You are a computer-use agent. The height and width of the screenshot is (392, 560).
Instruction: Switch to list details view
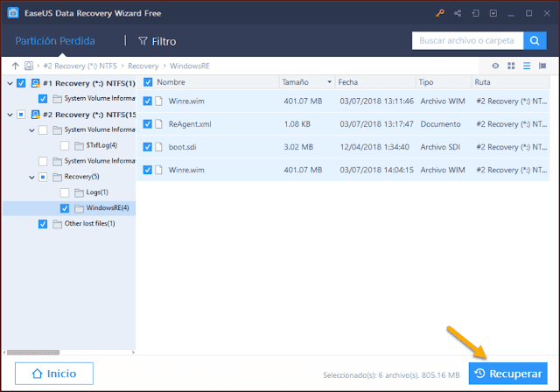pyautogui.click(x=527, y=66)
